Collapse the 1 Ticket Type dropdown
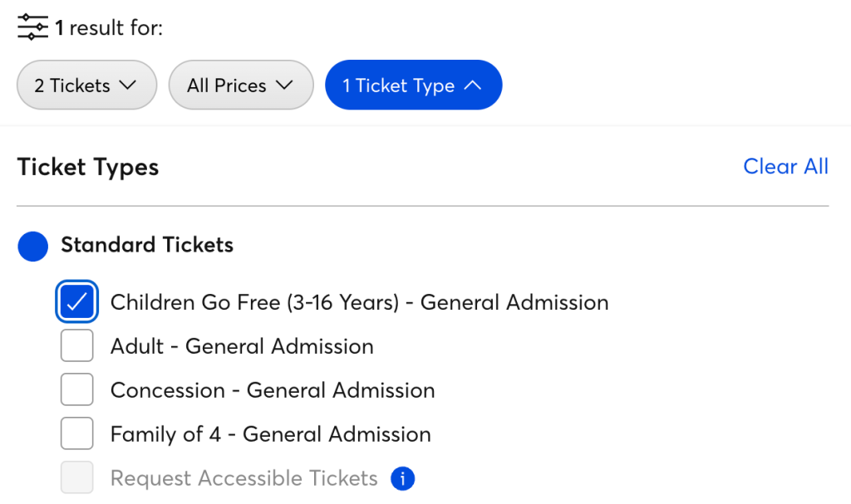 413,85
